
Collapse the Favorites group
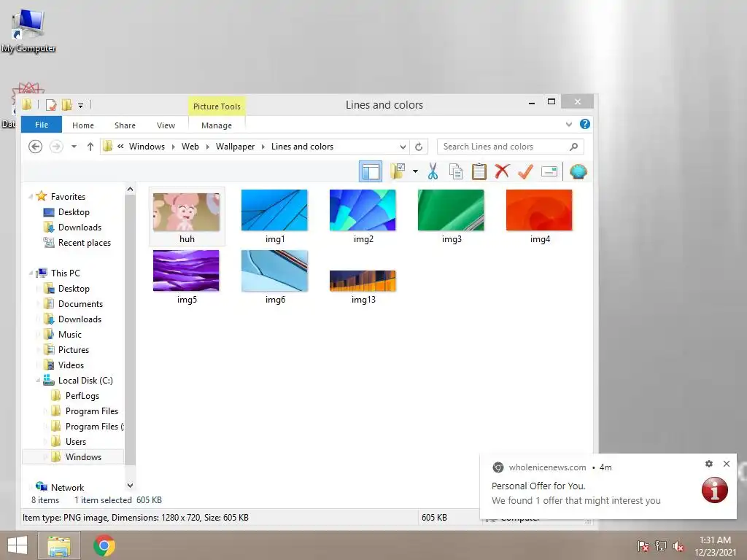31,197
